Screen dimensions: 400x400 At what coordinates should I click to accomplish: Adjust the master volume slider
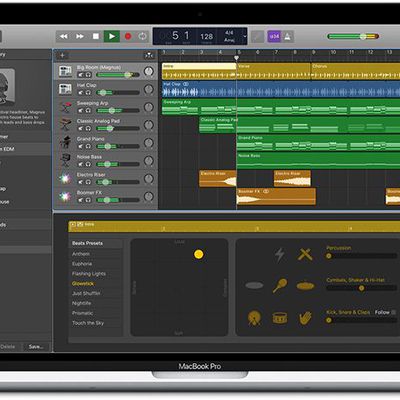(353, 36)
